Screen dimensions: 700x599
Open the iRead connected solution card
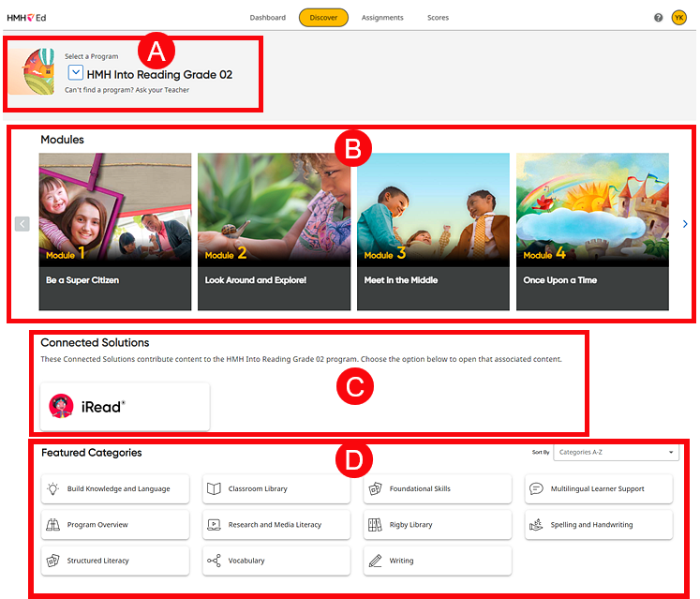click(125, 407)
